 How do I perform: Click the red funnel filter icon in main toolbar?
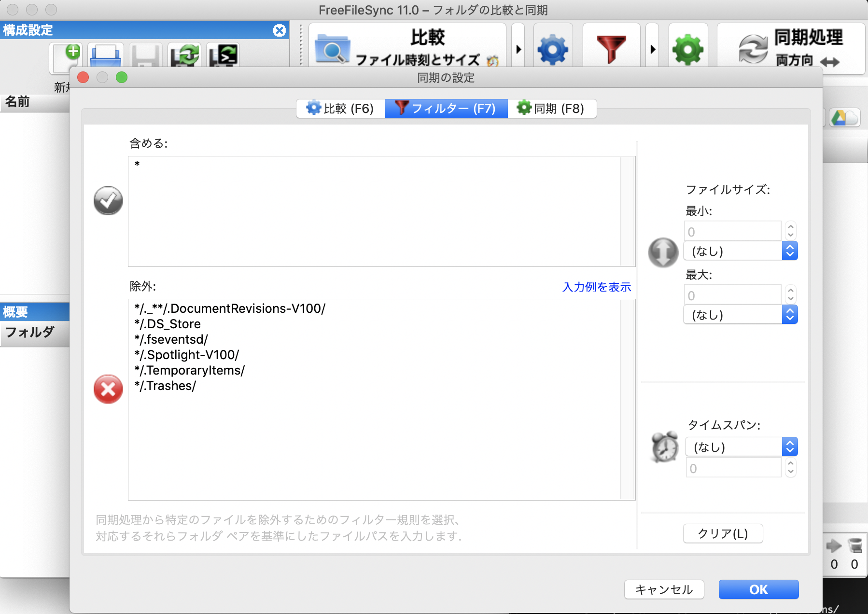click(611, 49)
